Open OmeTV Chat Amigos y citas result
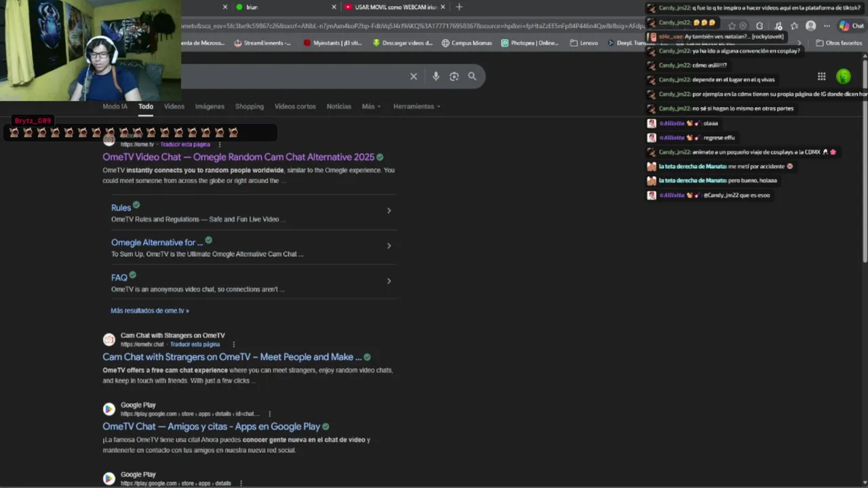868x488 pixels. [x=211, y=427]
